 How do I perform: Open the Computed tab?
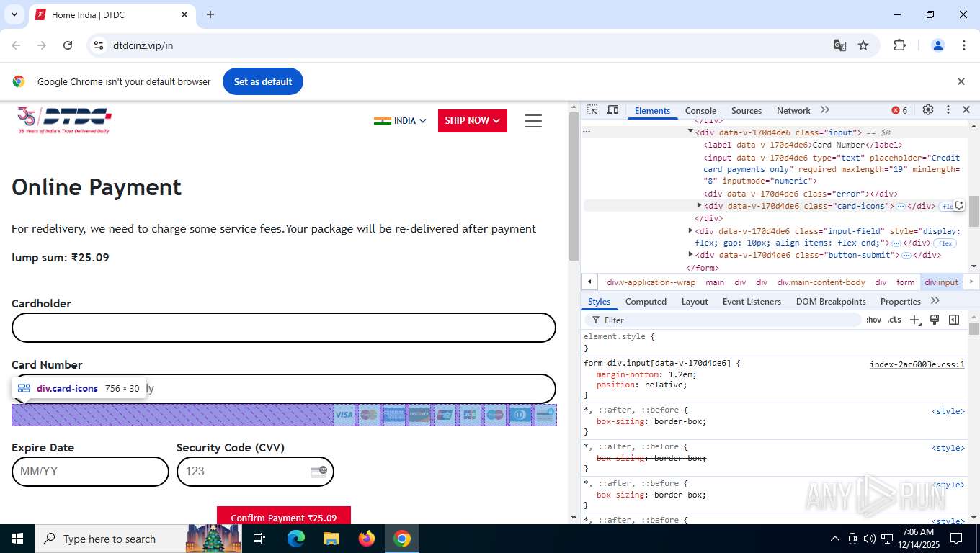click(646, 301)
